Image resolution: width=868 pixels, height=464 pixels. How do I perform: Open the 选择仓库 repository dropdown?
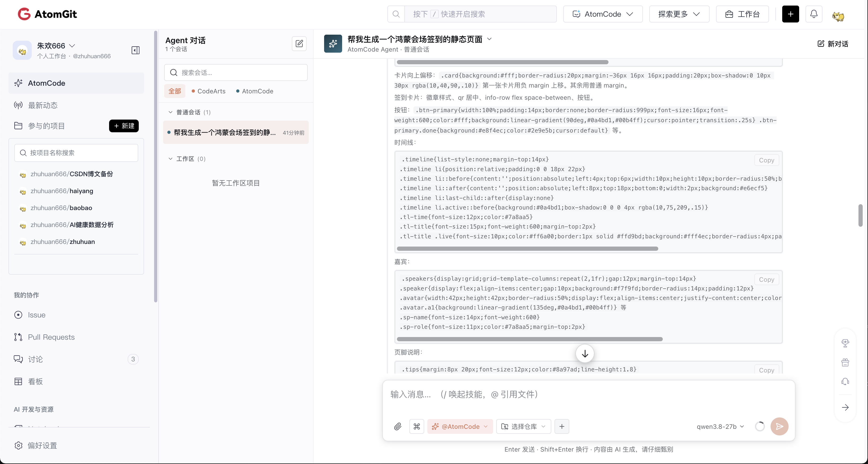tap(523, 426)
